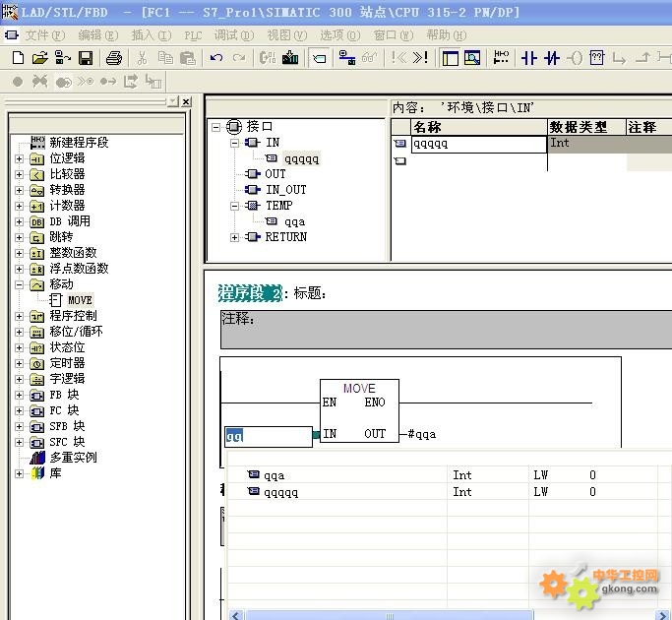Screen dimensions: 672x620
Task: Open the 编辑 (Edit) menu
Action: click(98, 35)
